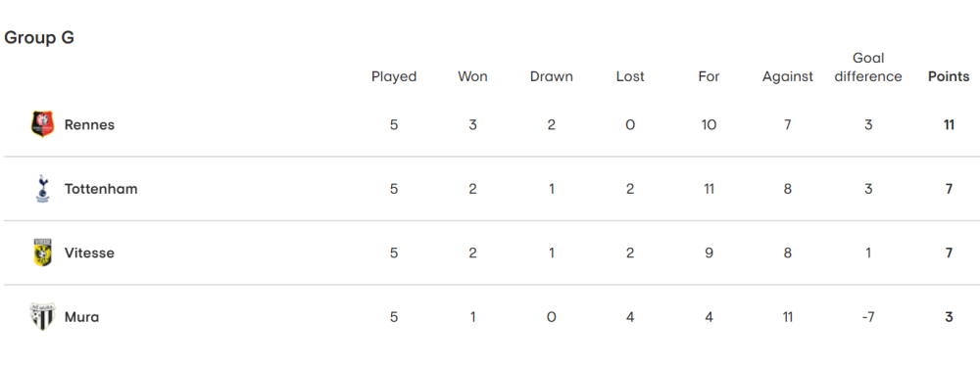Click the Won column header
This screenshot has height=368, width=980.
point(472,76)
